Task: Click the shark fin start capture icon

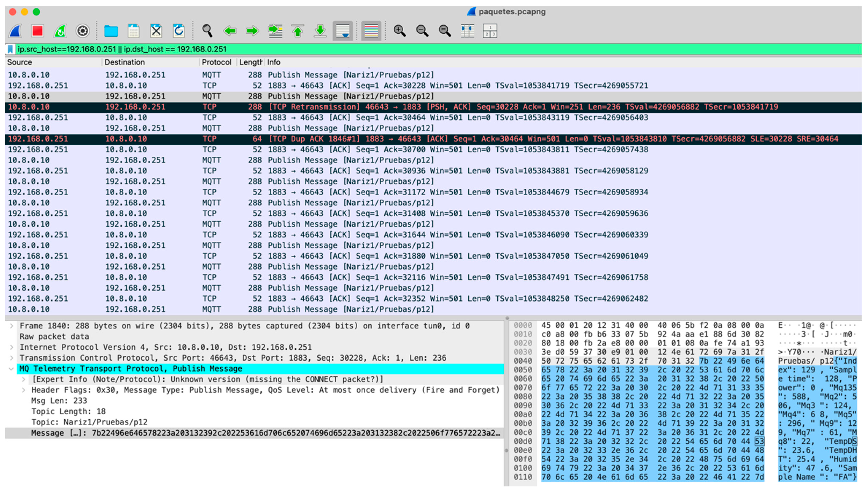Action: [15, 31]
